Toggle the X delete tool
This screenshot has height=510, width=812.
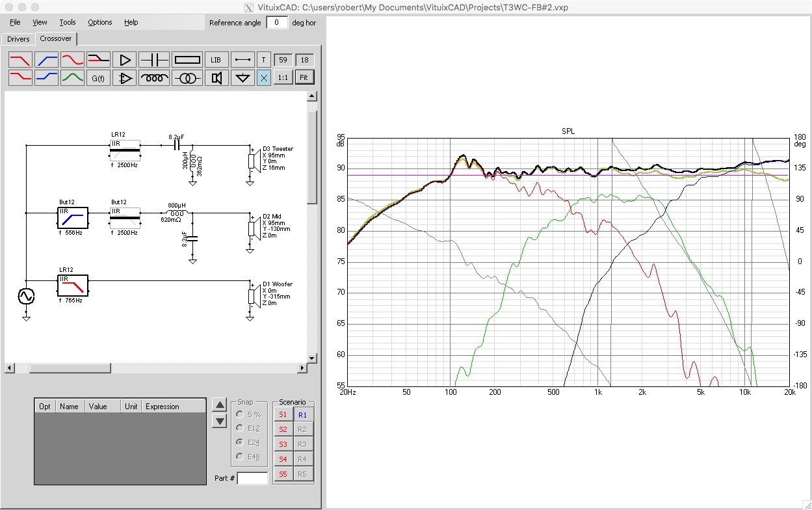pos(263,78)
